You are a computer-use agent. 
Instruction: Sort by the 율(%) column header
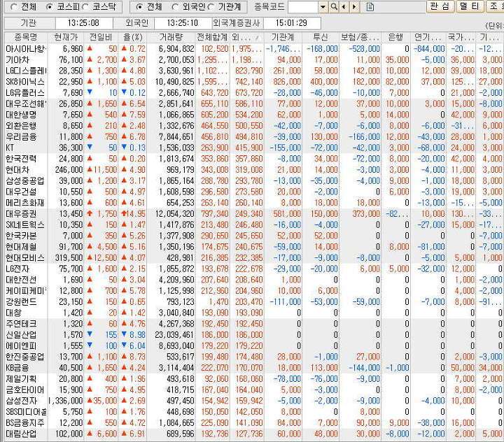[x=133, y=37]
